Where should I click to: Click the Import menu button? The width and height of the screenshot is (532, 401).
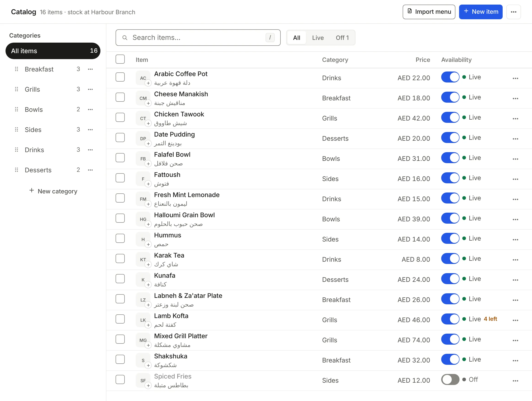pos(429,12)
